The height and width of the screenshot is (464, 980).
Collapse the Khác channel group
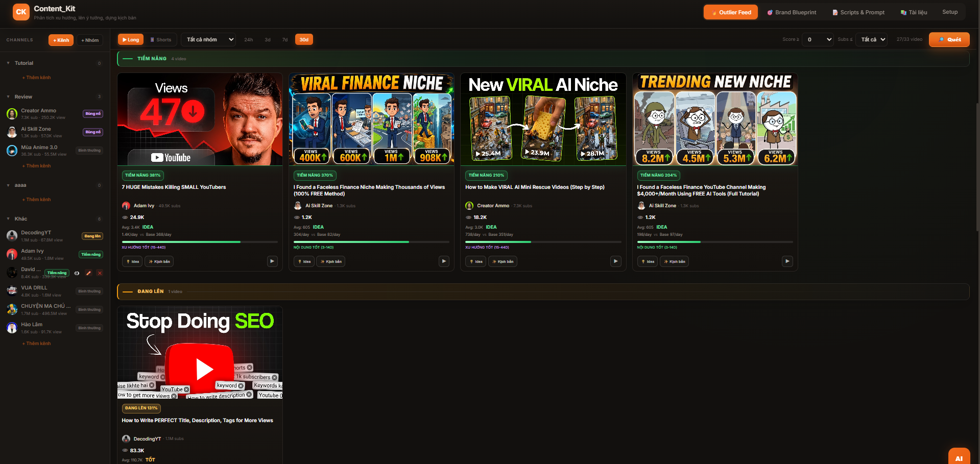pyautogui.click(x=8, y=219)
